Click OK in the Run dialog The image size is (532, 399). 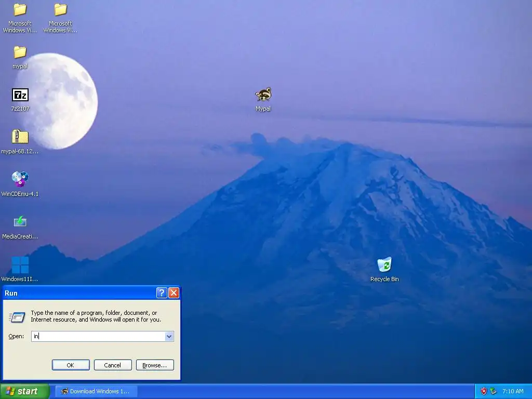pyautogui.click(x=71, y=365)
